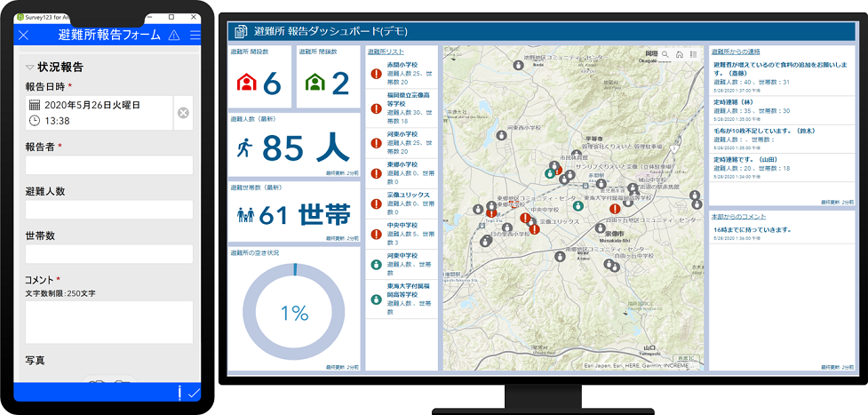Open the 避難所からの連絡 heading link
Viewport: 868px width, 415px height.
[736, 51]
